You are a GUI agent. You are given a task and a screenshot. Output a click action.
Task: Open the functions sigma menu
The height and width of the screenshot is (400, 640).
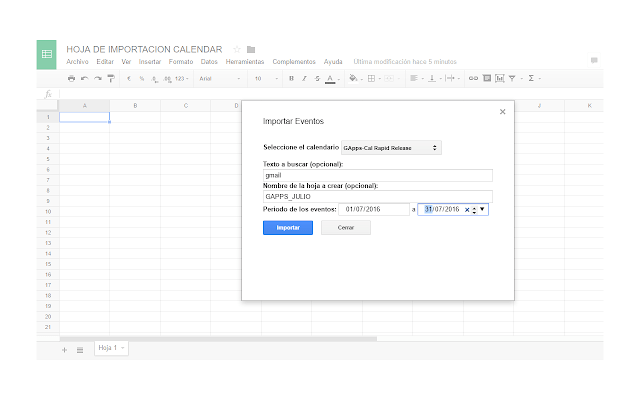point(531,78)
